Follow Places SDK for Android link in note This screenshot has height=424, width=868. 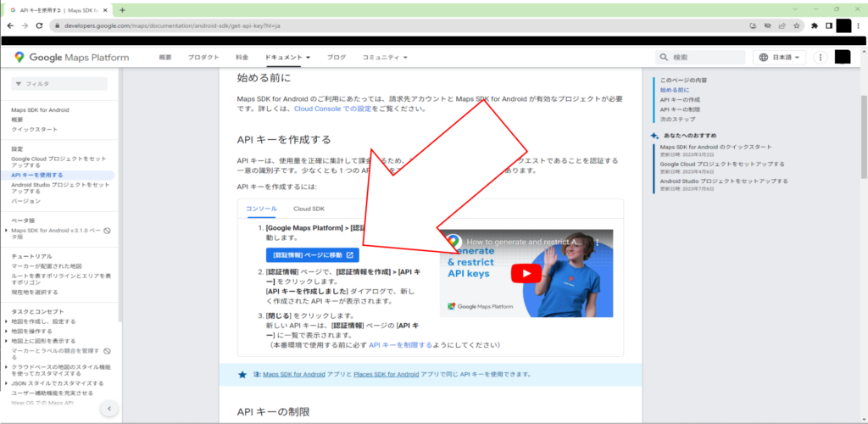tap(387, 375)
